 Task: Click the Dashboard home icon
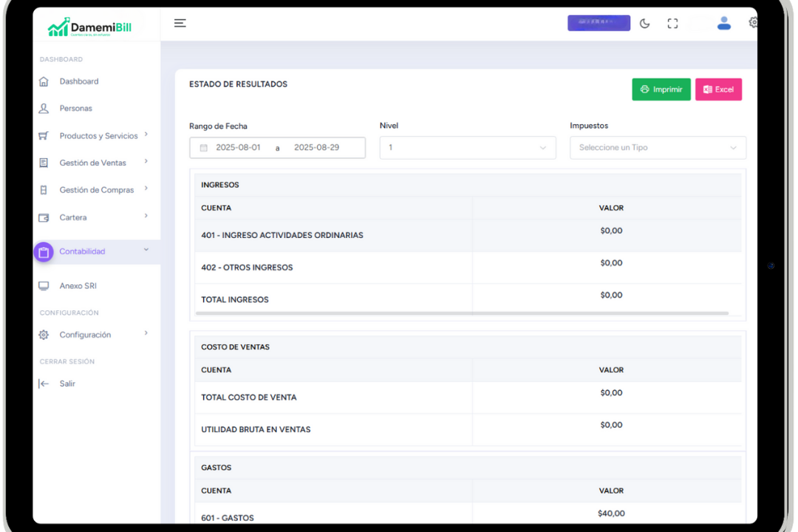click(x=44, y=81)
